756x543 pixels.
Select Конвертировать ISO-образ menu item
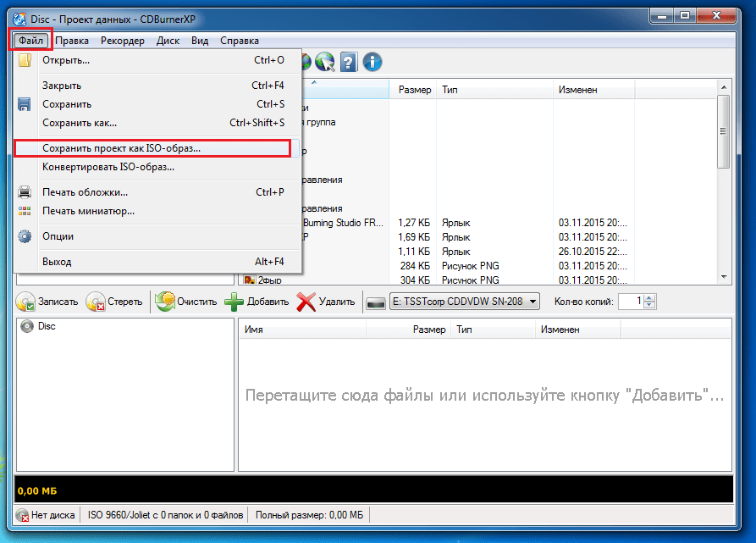pos(108,168)
